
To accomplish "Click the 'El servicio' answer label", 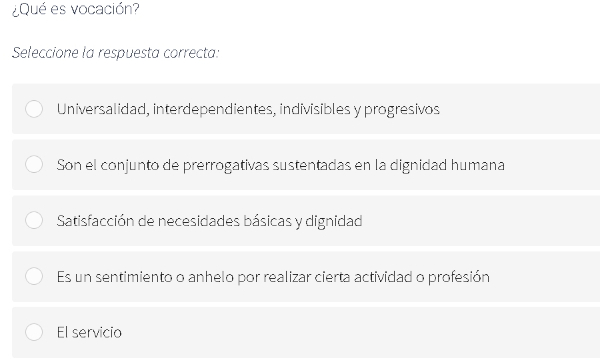I will [89, 332].
